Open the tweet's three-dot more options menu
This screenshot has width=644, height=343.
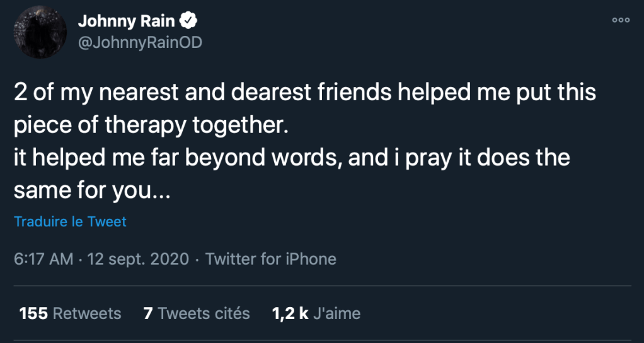point(620,20)
